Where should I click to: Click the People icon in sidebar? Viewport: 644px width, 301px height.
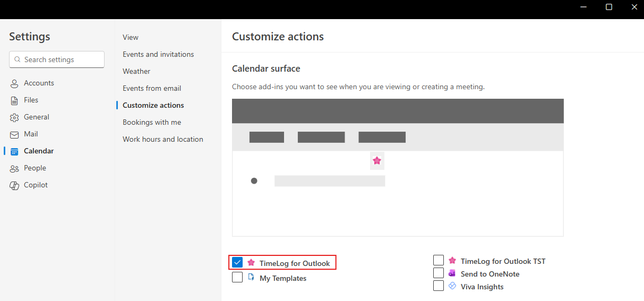click(14, 168)
